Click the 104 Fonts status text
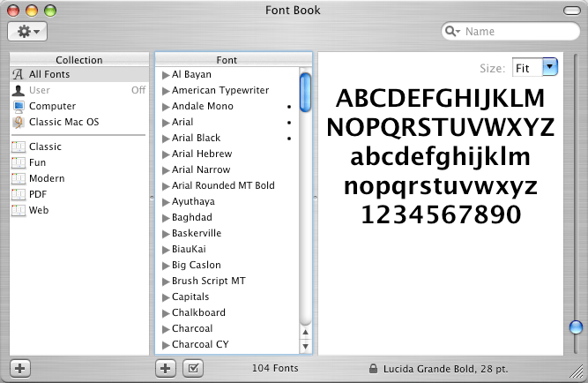 point(275,368)
